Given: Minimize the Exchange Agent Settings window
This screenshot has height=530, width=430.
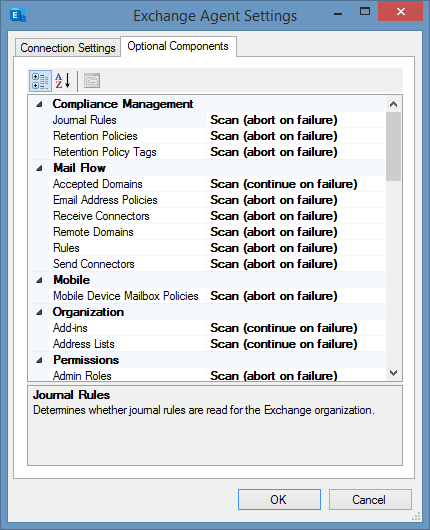Looking at the screenshot, I should [x=338, y=13].
